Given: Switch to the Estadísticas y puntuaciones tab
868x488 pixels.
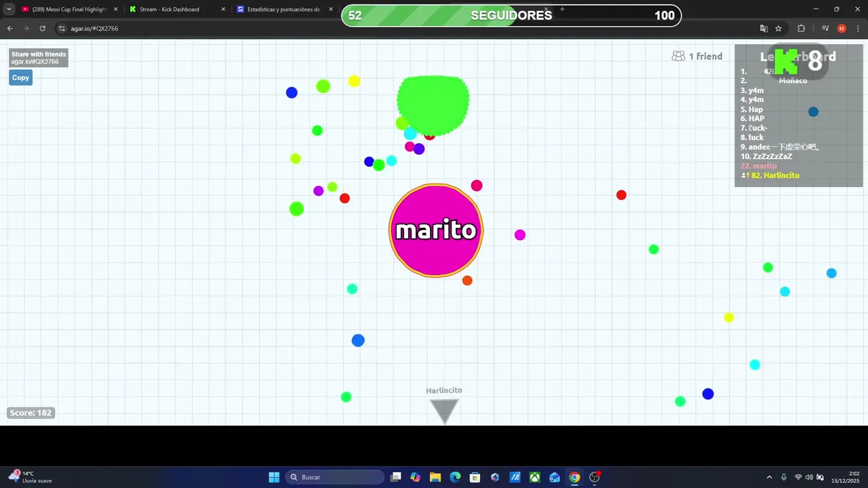Looking at the screenshot, I should click(285, 9).
